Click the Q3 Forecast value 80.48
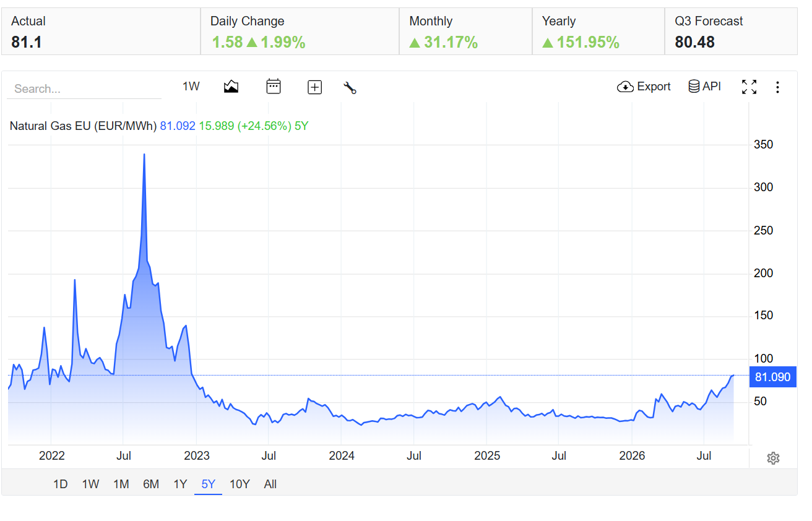The height and width of the screenshot is (521, 812). [x=694, y=42]
